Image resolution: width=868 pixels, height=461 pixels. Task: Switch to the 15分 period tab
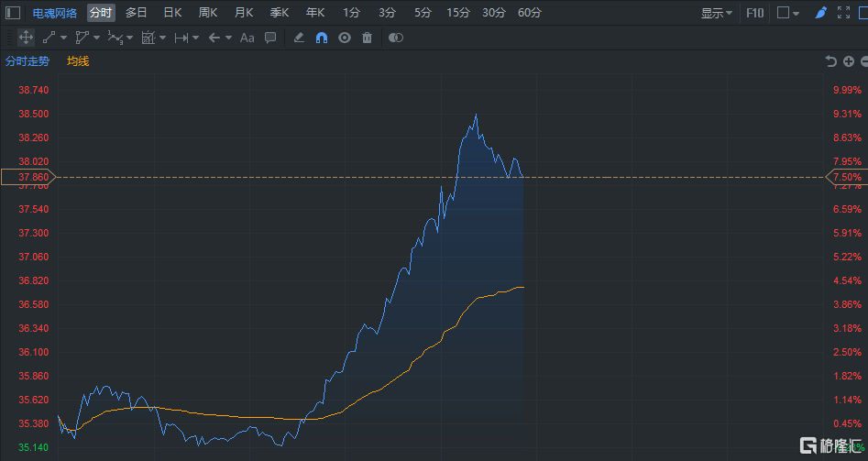coord(457,13)
